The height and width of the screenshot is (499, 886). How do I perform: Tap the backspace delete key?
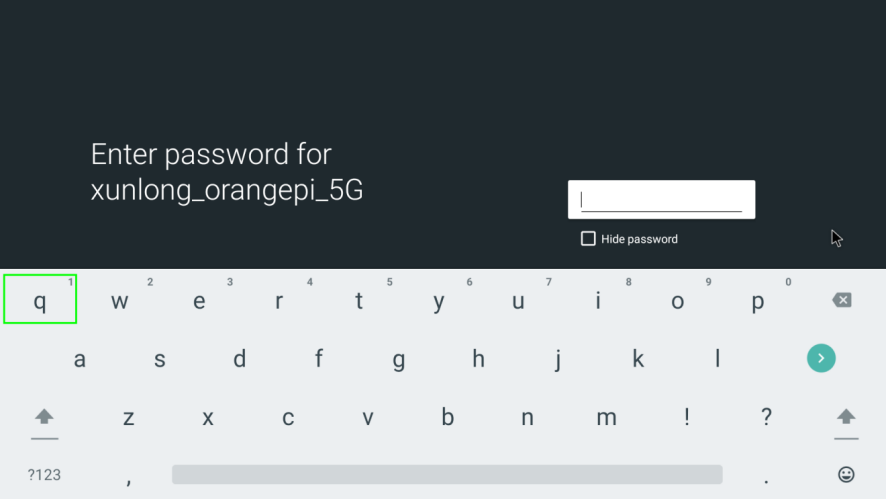point(842,300)
